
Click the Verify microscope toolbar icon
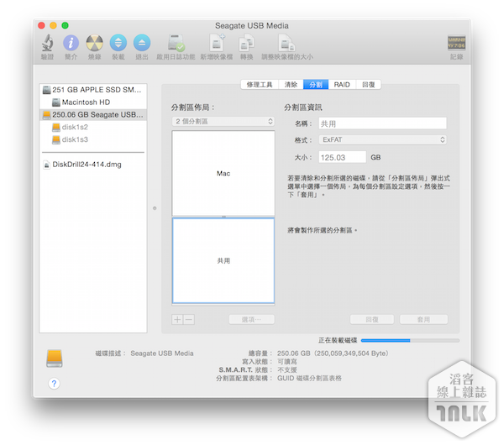click(x=47, y=43)
